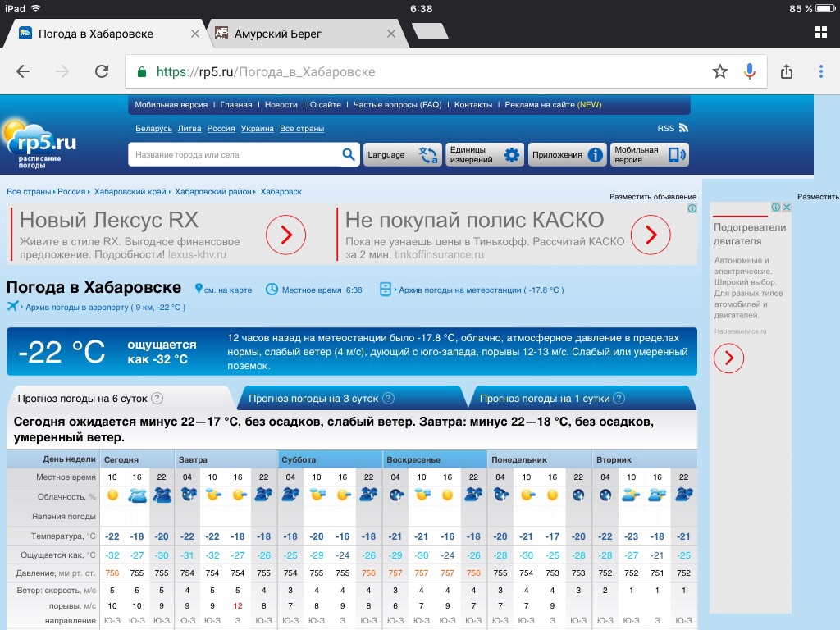Click the rp5.ru logo
The image size is (840, 630).
39,144
